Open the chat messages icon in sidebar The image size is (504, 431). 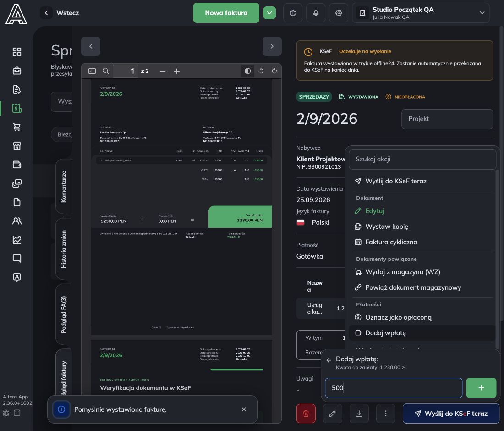(16, 258)
